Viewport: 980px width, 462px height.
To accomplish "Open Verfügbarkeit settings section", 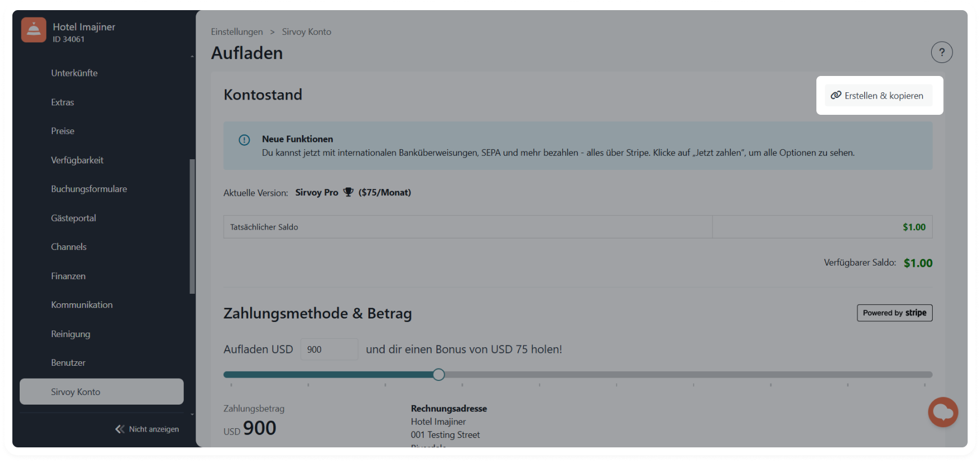I will (x=77, y=160).
